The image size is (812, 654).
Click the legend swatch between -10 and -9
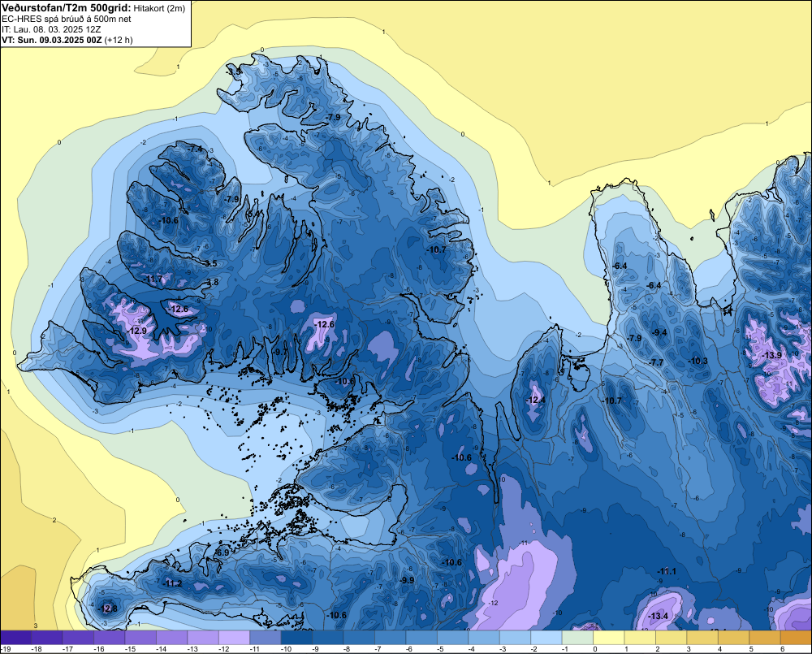pos(296,638)
